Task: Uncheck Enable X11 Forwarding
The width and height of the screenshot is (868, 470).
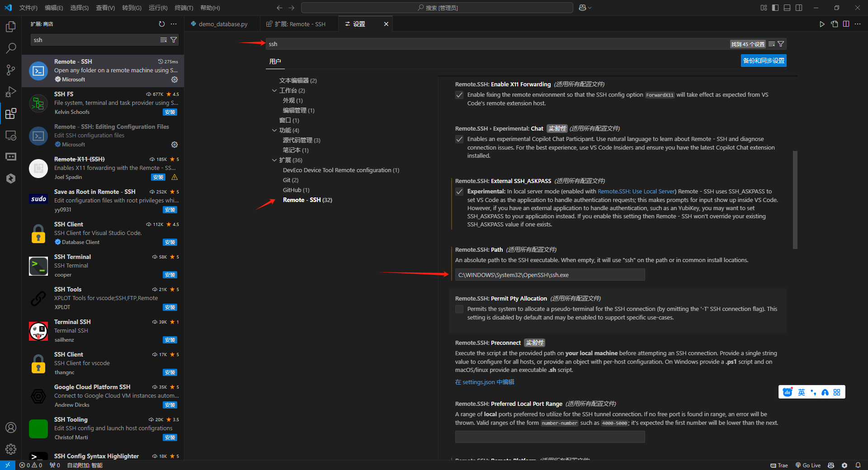Action: (x=459, y=95)
